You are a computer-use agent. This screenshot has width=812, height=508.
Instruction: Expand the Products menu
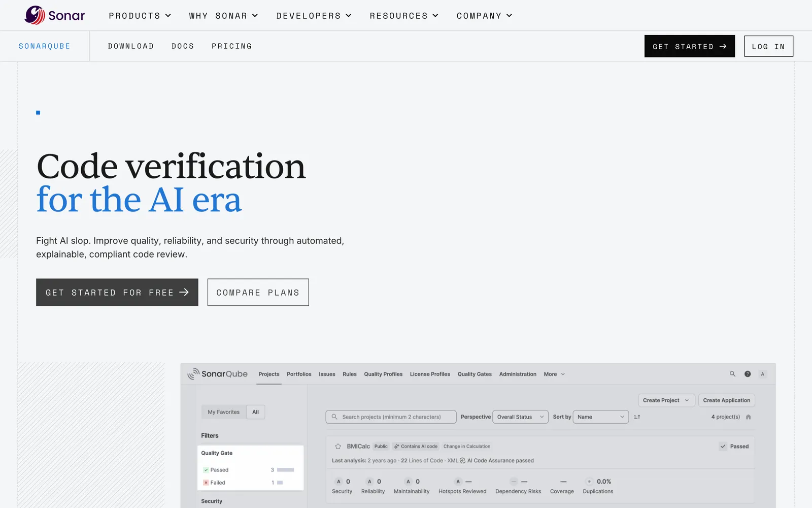pos(140,16)
